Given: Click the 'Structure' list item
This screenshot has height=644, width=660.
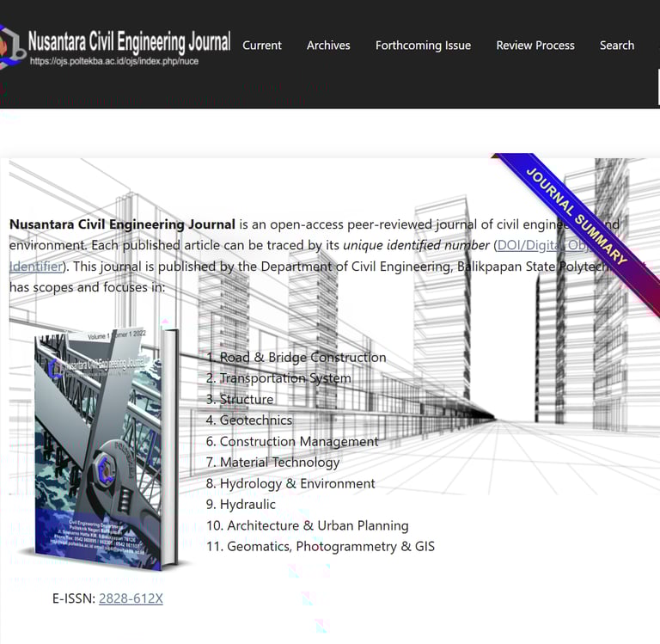Looking at the screenshot, I should click(247, 399).
